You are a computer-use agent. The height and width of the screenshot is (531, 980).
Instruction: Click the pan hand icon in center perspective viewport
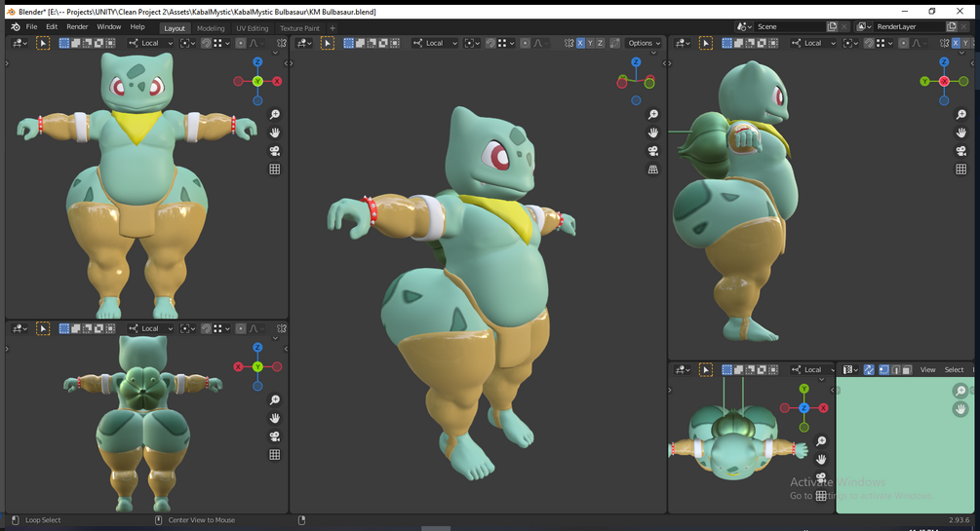(653, 133)
